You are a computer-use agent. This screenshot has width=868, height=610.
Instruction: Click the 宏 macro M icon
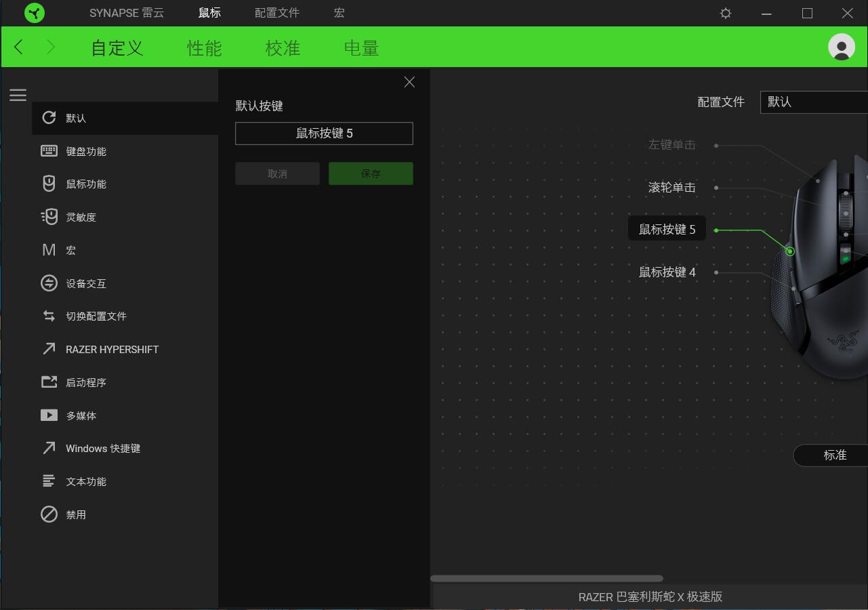[x=49, y=250]
